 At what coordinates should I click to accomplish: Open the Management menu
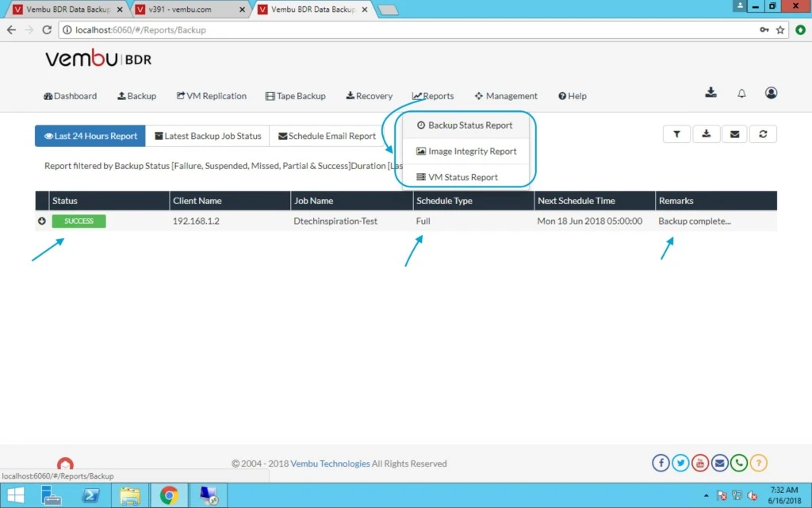(x=506, y=96)
